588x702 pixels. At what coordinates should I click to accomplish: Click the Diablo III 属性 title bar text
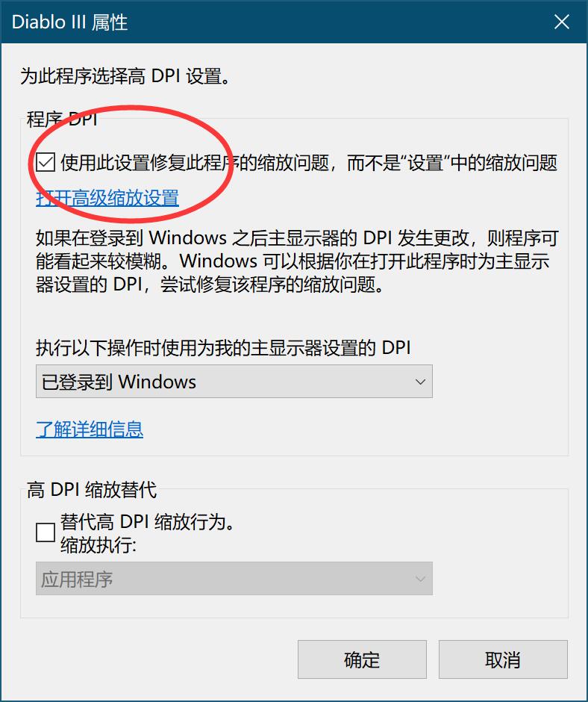pyautogui.click(x=70, y=22)
